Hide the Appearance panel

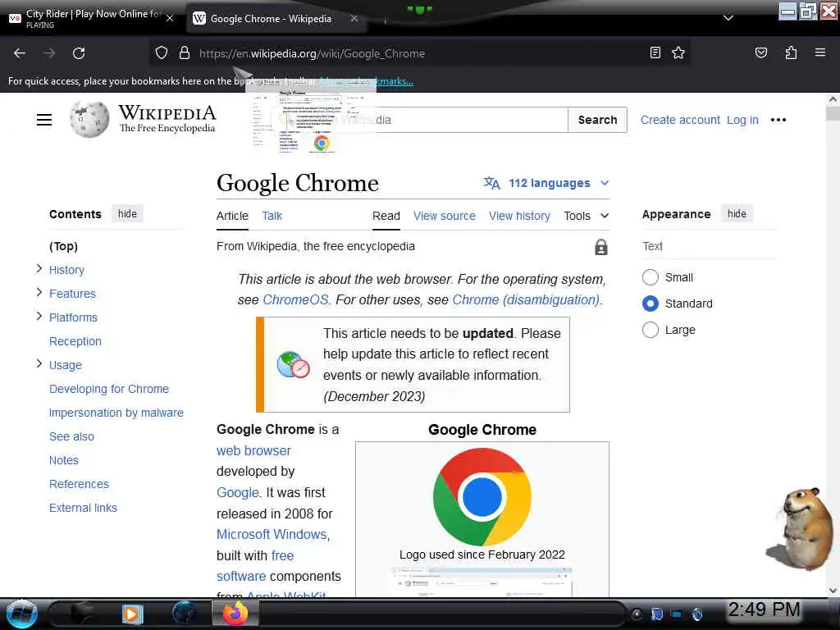(737, 214)
